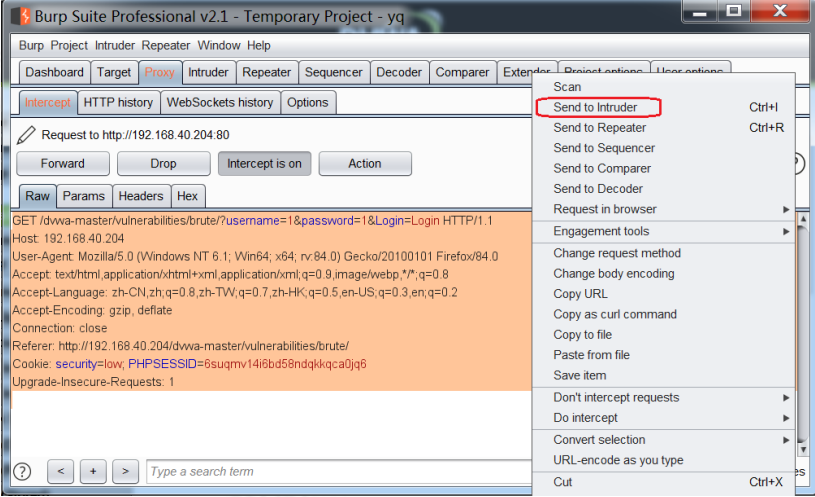Open the Project menu
The image size is (815, 497).
coord(69,46)
